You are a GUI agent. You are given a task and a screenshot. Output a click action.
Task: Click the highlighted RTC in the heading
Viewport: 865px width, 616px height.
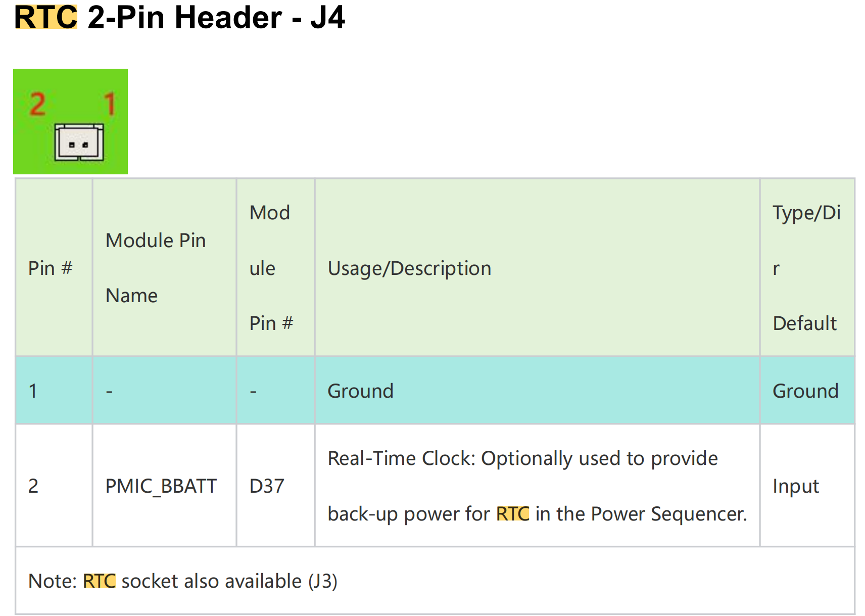[46, 17]
